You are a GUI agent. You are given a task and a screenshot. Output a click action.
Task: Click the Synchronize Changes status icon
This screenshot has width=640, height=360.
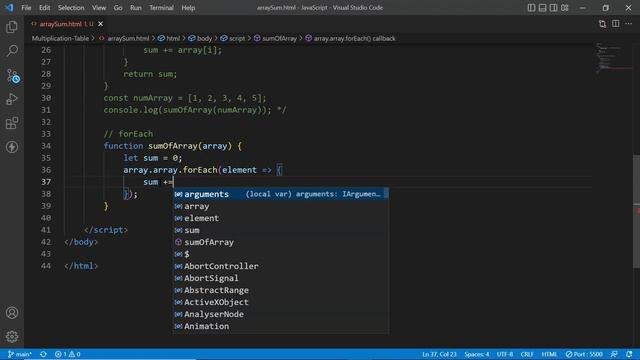point(43,354)
